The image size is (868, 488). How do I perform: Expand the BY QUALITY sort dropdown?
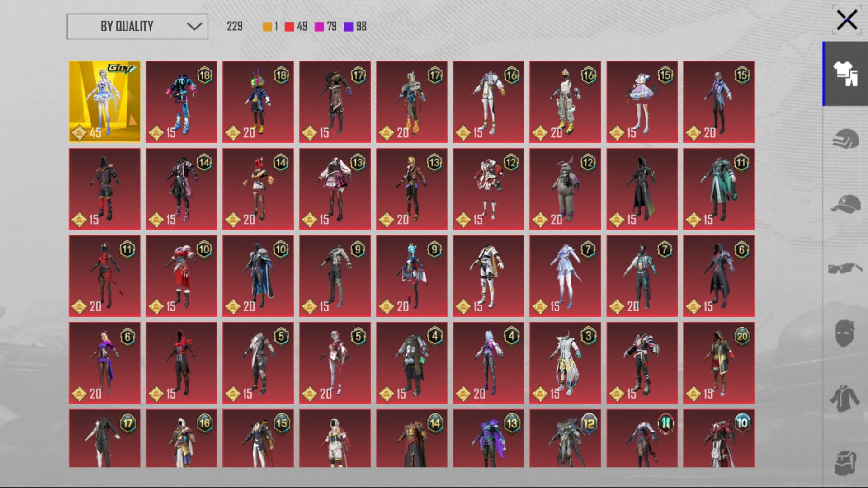click(137, 26)
